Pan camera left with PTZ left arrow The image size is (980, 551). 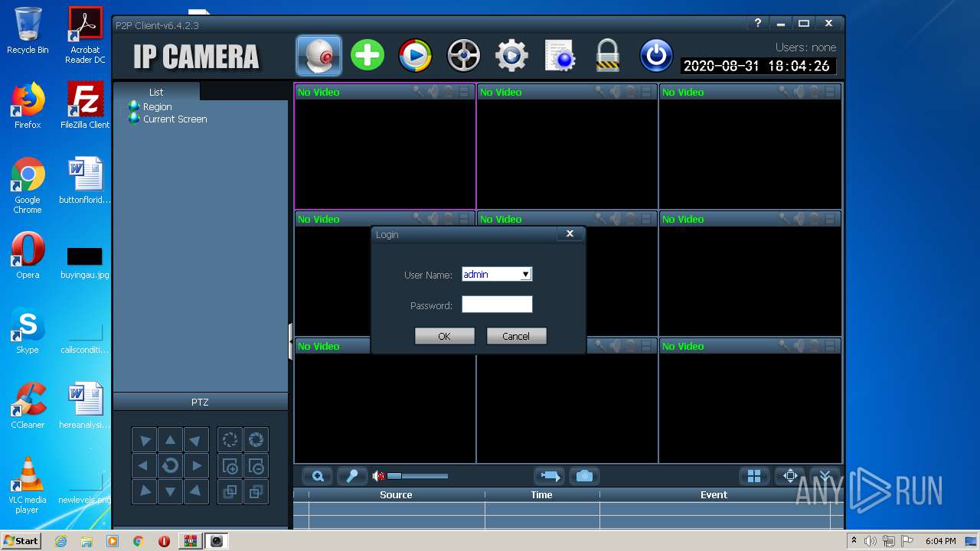pyautogui.click(x=145, y=465)
